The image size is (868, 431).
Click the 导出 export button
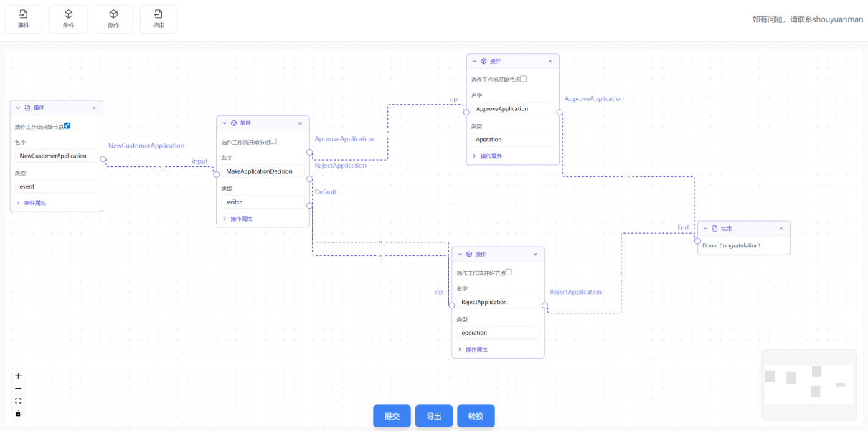pyautogui.click(x=434, y=416)
